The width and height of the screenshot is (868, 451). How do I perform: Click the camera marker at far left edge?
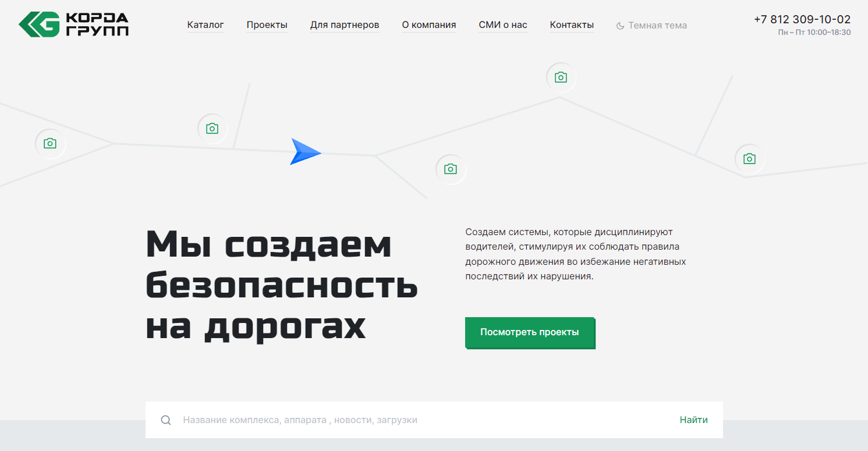click(50, 143)
